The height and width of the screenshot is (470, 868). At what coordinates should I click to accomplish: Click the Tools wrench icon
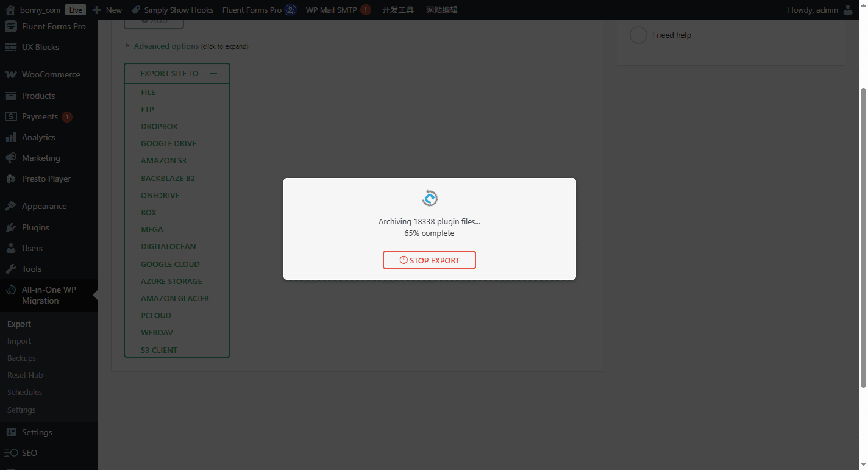(11, 269)
